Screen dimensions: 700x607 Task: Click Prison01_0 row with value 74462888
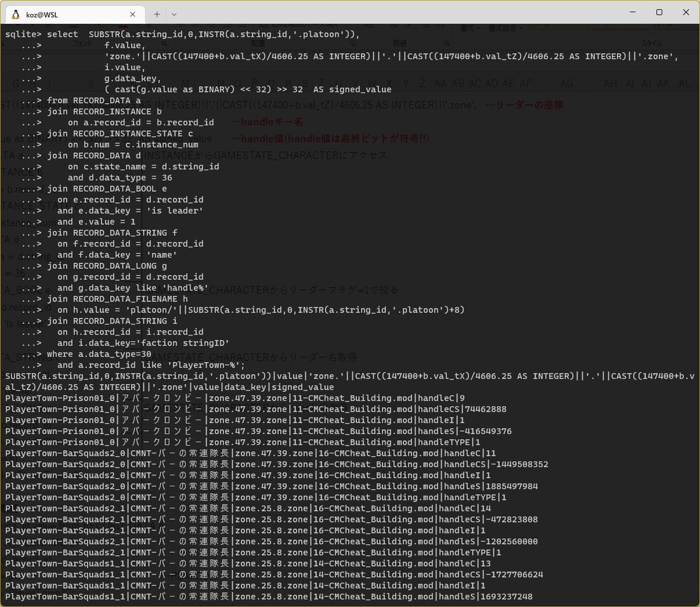[x=256, y=410]
